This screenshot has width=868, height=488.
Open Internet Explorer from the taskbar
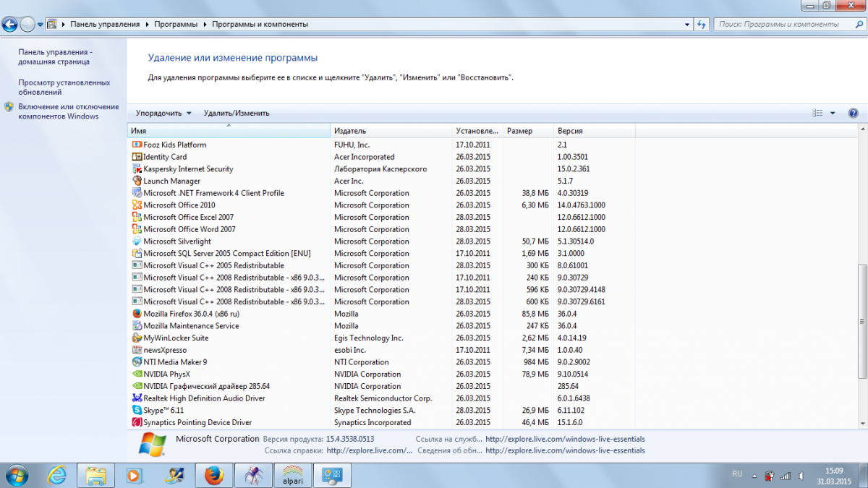57,475
